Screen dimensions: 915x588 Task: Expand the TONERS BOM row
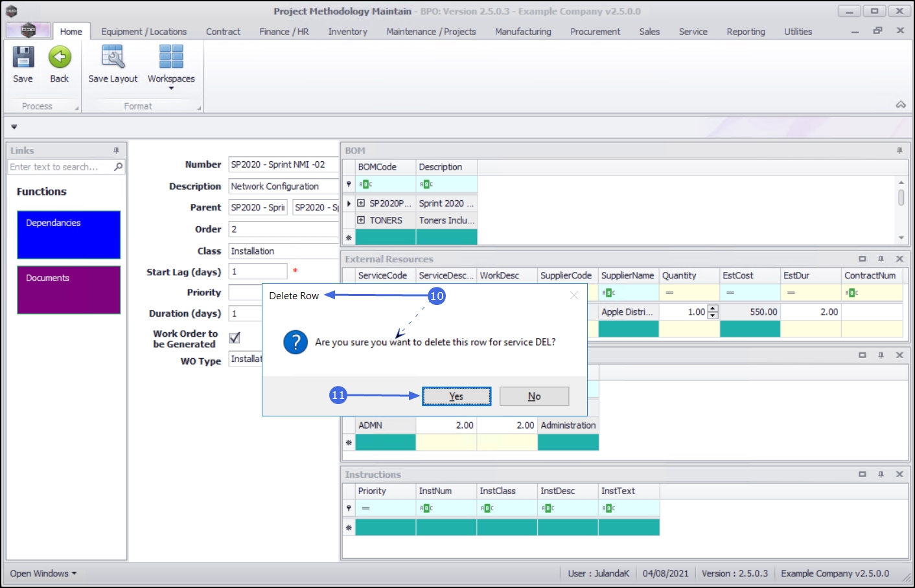pyautogui.click(x=361, y=220)
